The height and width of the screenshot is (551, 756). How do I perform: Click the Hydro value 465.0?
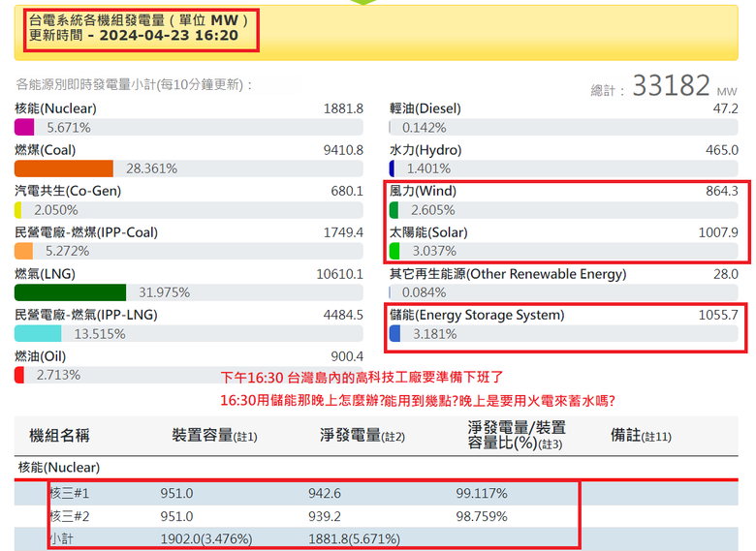tap(722, 150)
